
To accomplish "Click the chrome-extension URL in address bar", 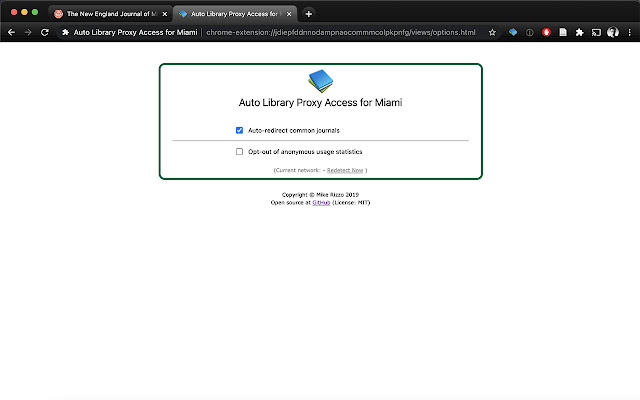I will coord(341,32).
